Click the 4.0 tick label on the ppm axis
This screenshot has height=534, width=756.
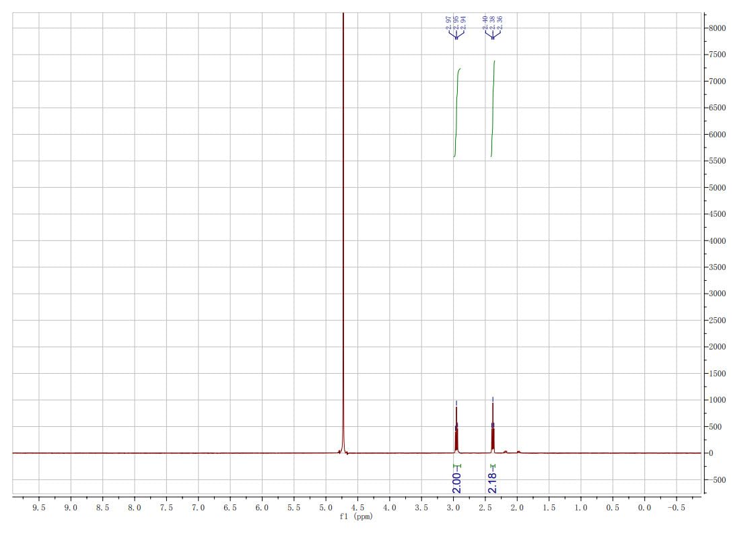tap(390, 508)
